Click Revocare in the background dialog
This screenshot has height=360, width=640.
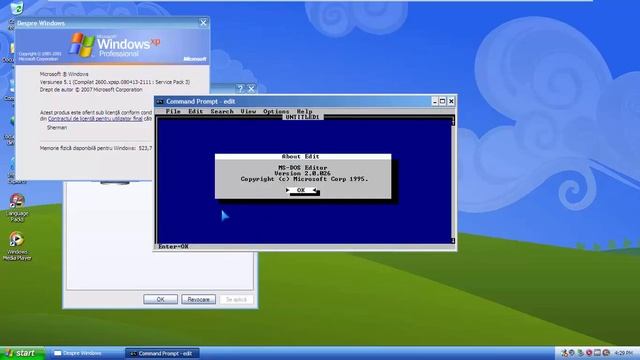[198, 299]
